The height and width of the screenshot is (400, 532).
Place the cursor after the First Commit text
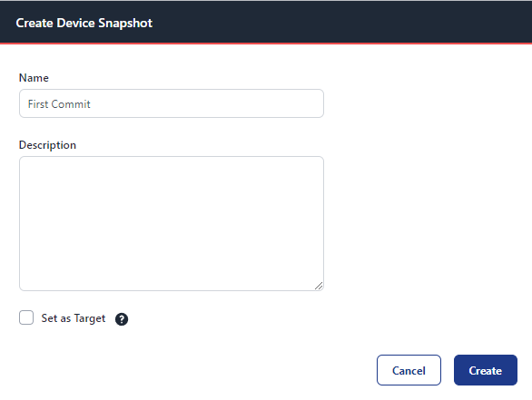pyautogui.click(x=93, y=104)
